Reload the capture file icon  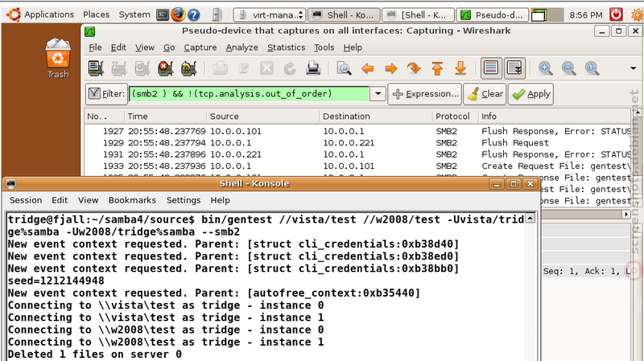290,68
